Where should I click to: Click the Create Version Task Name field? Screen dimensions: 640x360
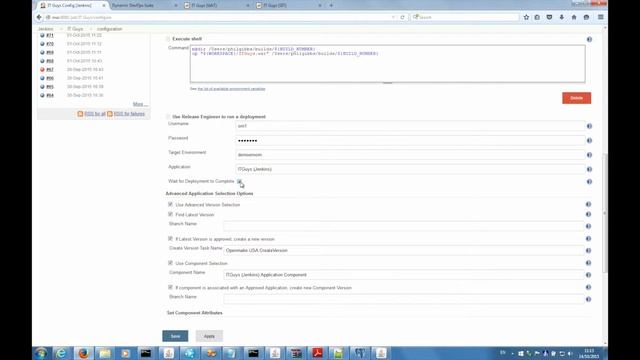(404, 250)
